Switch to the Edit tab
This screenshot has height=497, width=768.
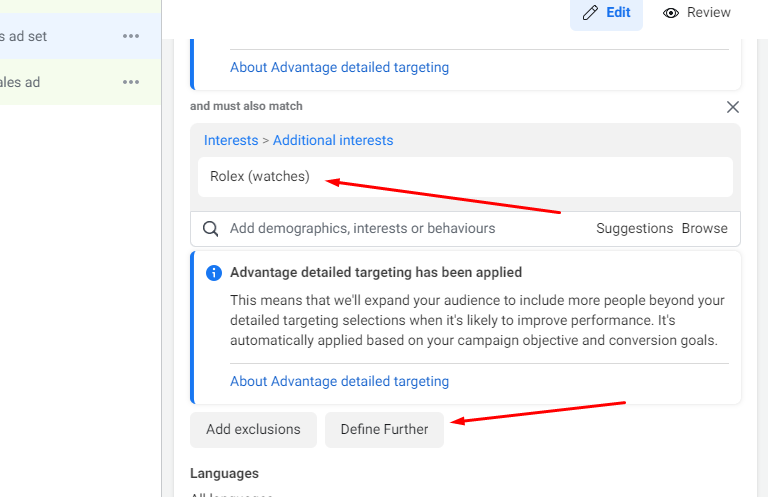pyautogui.click(x=606, y=13)
